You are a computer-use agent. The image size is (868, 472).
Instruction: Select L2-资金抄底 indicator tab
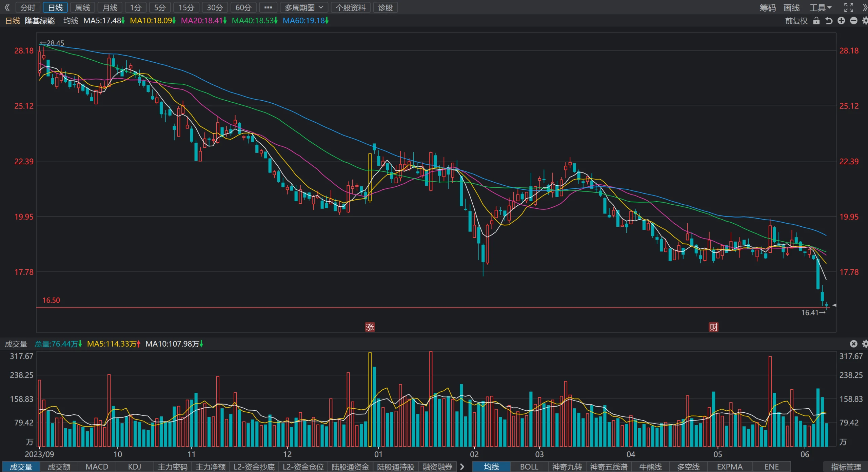point(254,467)
